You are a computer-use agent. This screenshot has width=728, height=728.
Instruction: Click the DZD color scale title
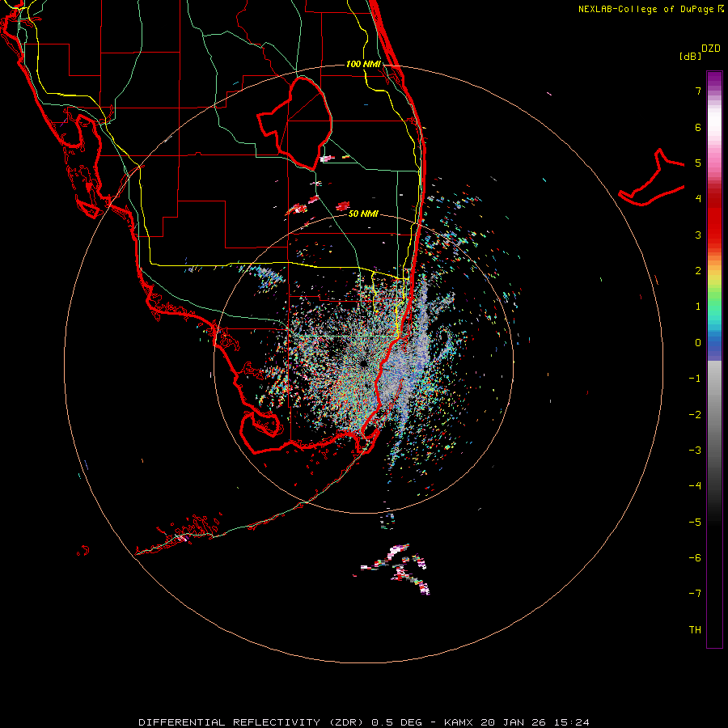point(711,49)
